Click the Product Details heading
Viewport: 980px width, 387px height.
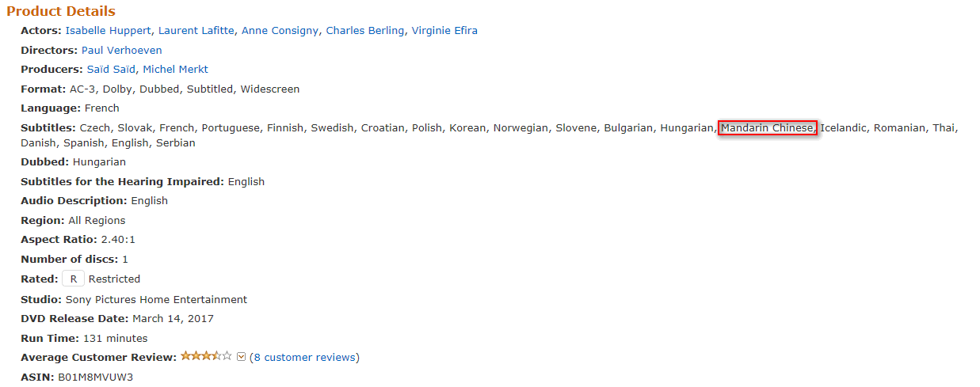click(x=61, y=11)
